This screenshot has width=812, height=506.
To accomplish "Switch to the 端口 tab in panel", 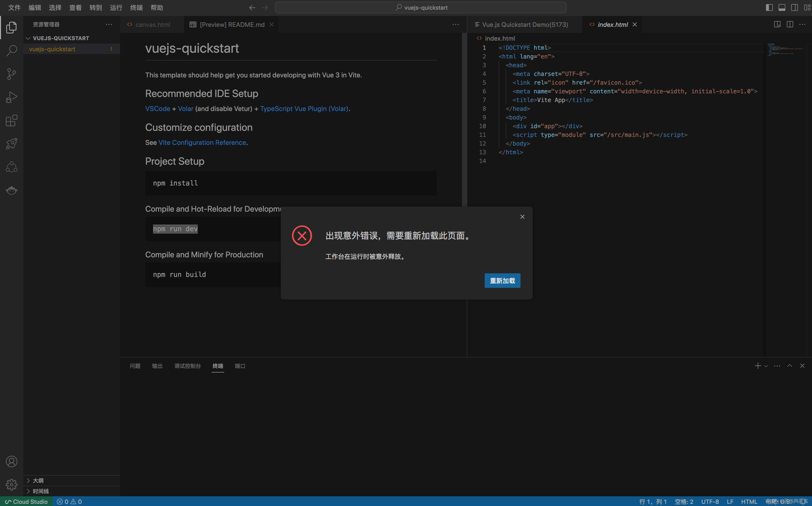I will pyautogui.click(x=240, y=365).
